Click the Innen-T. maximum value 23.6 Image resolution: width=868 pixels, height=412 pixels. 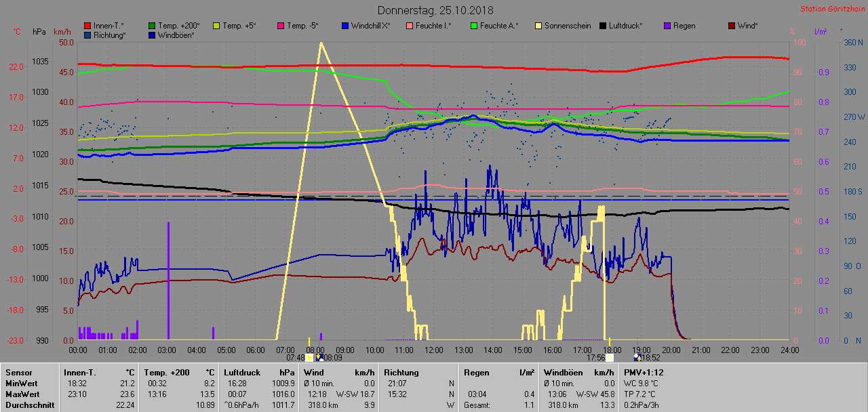point(127,394)
